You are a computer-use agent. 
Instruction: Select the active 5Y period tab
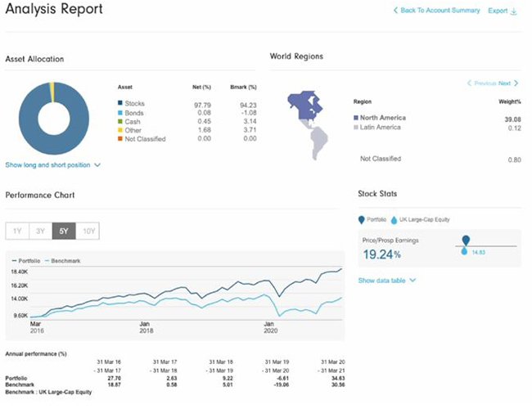click(63, 231)
